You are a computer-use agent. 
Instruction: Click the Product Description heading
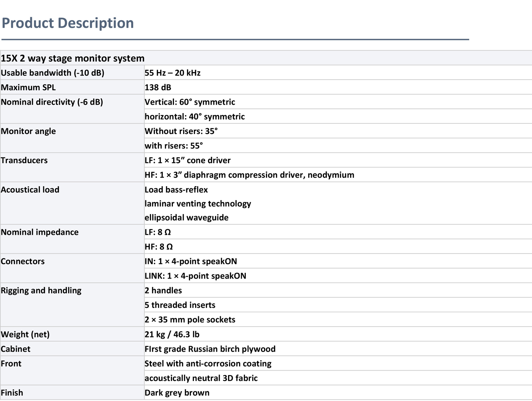pyautogui.click(x=68, y=23)
